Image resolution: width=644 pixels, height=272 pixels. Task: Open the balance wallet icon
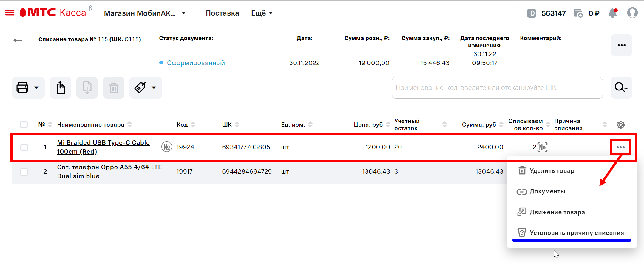[x=578, y=13]
